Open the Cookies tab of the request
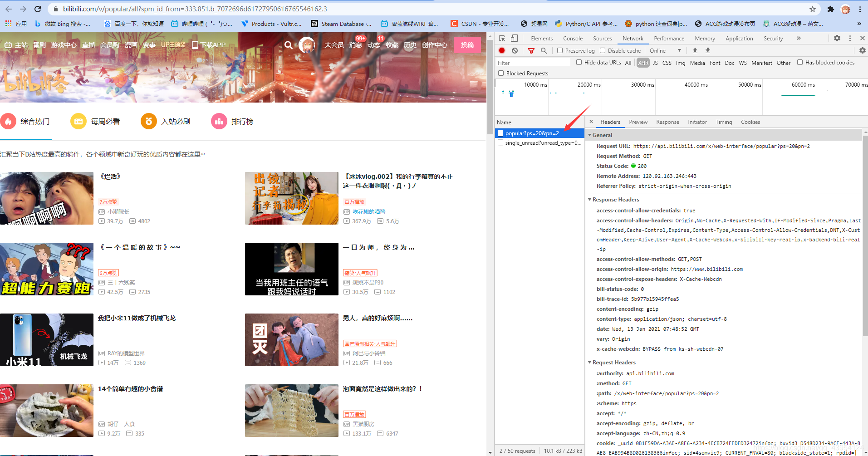 pos(750,122)
